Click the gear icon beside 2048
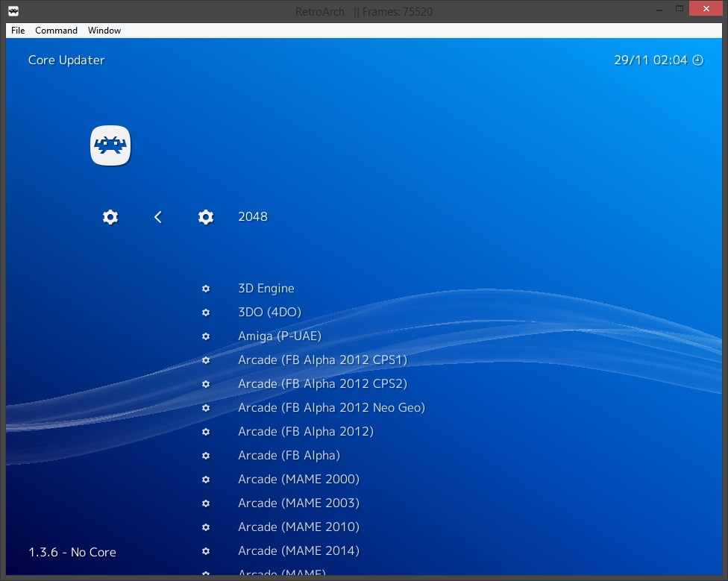 point(206,217)
